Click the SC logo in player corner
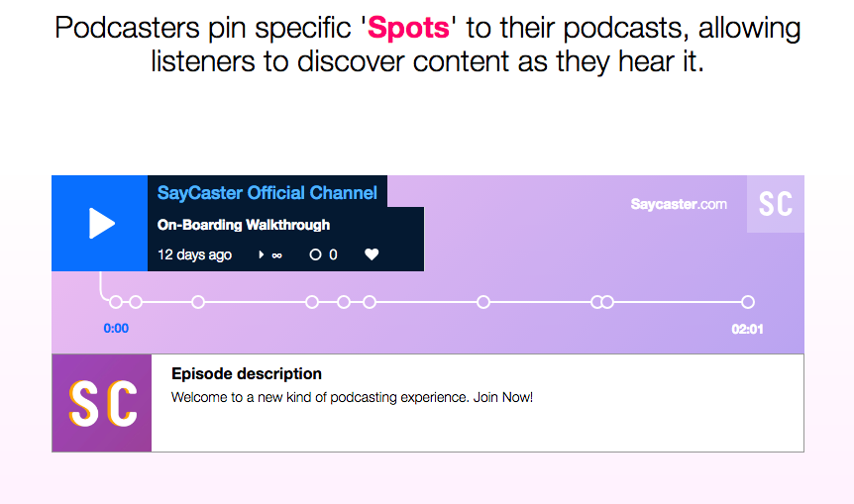The width and height of the screenshot is (854, 504). (775, 204)
